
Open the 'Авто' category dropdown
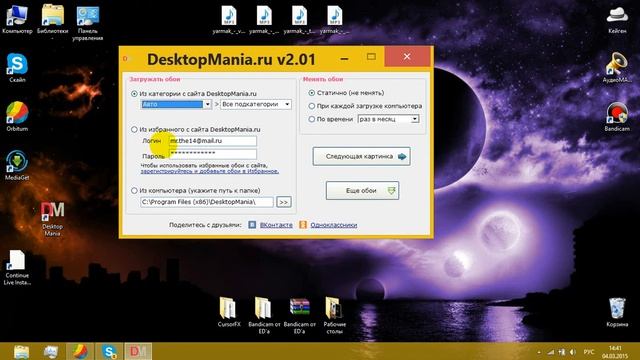click(176, 104)
